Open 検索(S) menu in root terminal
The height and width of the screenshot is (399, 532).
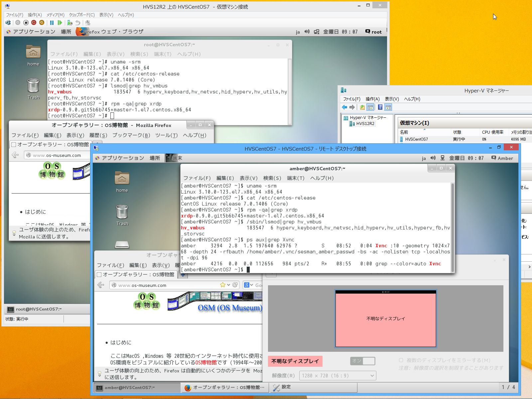139,54
